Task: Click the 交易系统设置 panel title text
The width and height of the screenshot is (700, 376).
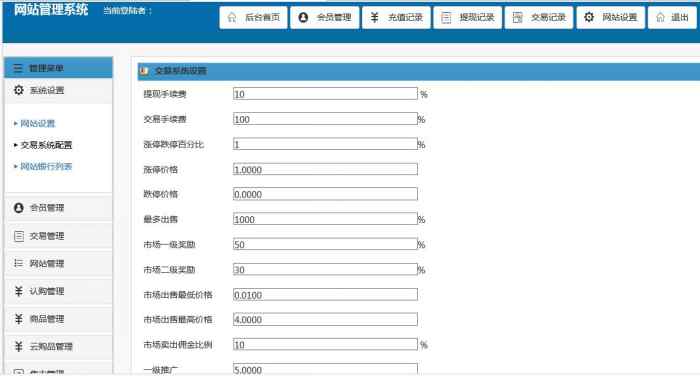Action: point(180,71)
